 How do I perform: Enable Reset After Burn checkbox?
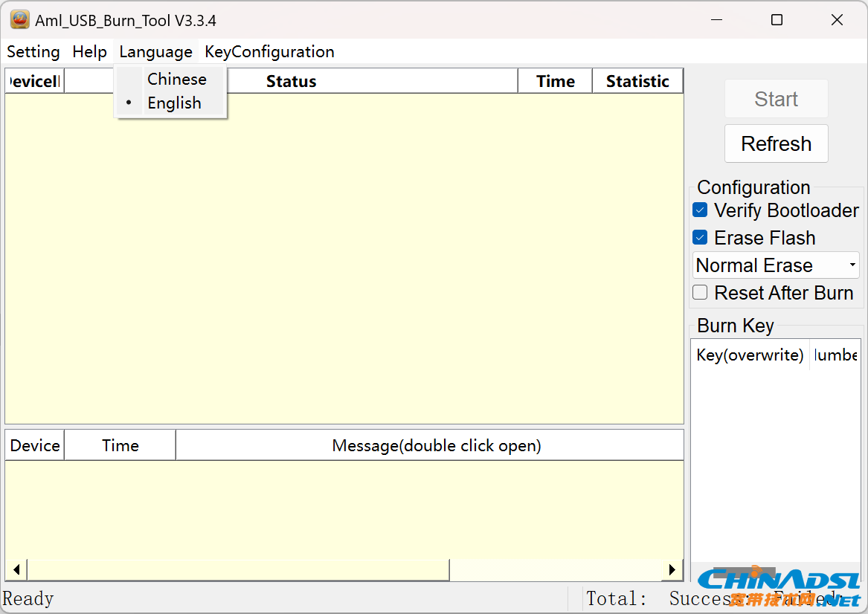click(700, 293)
